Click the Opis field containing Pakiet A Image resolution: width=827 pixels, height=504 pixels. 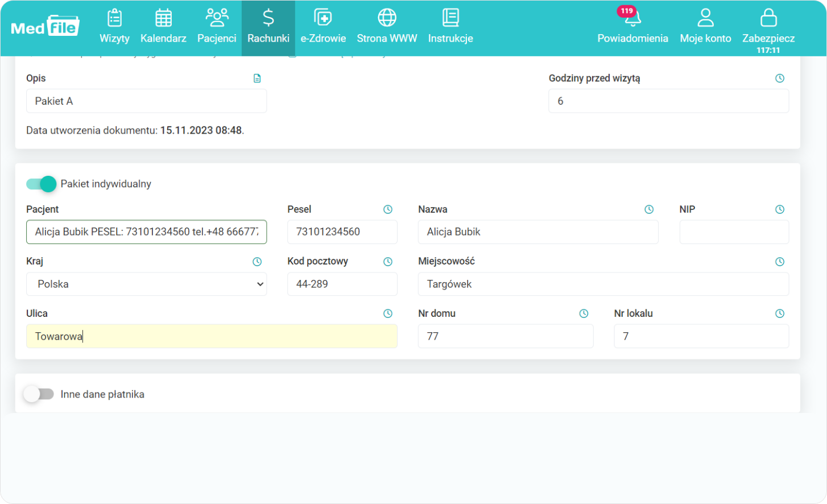pos(146,101)
